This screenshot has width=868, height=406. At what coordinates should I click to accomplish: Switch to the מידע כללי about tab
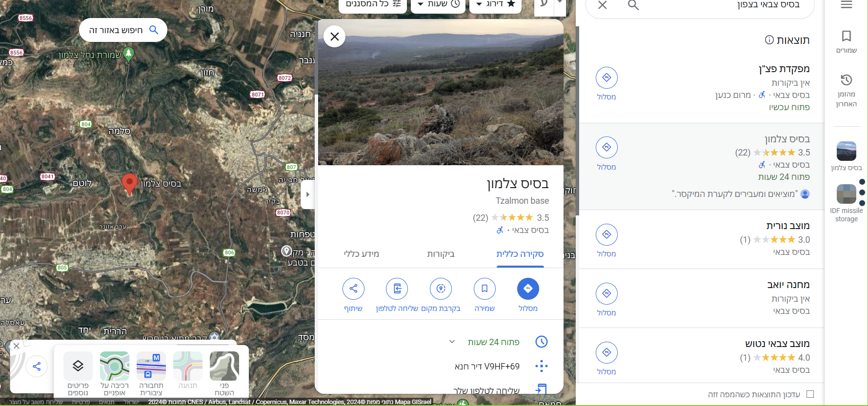pyautogui.click(x=362, y=254)
